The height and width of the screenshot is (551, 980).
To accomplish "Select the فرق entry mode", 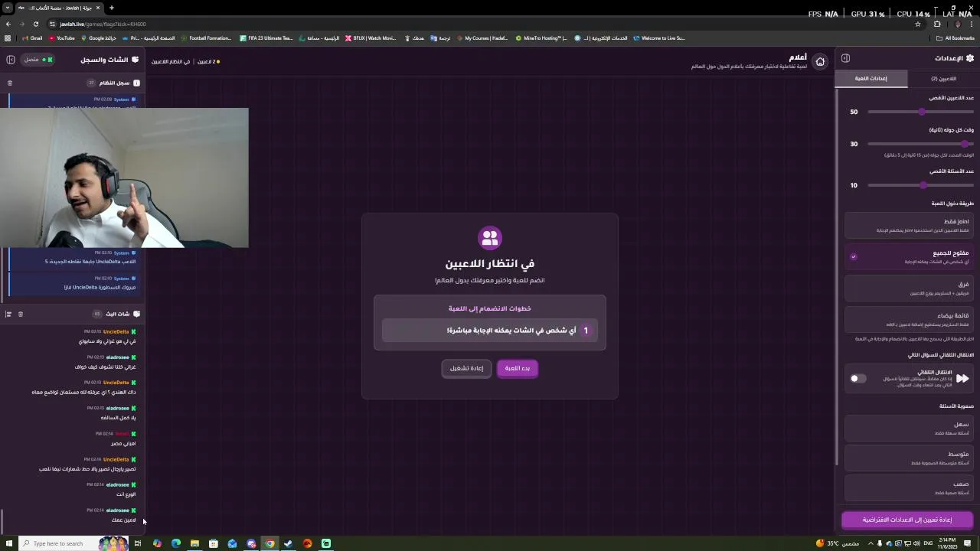I will pyautogui.click(x=909, y=288).
